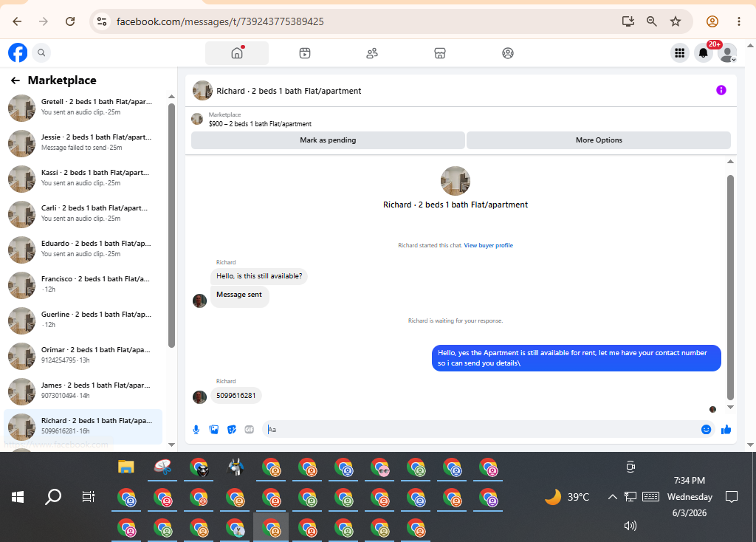Open the Chrome profile icon
This screenshot has height=542, width=756.
coord(712,21)
